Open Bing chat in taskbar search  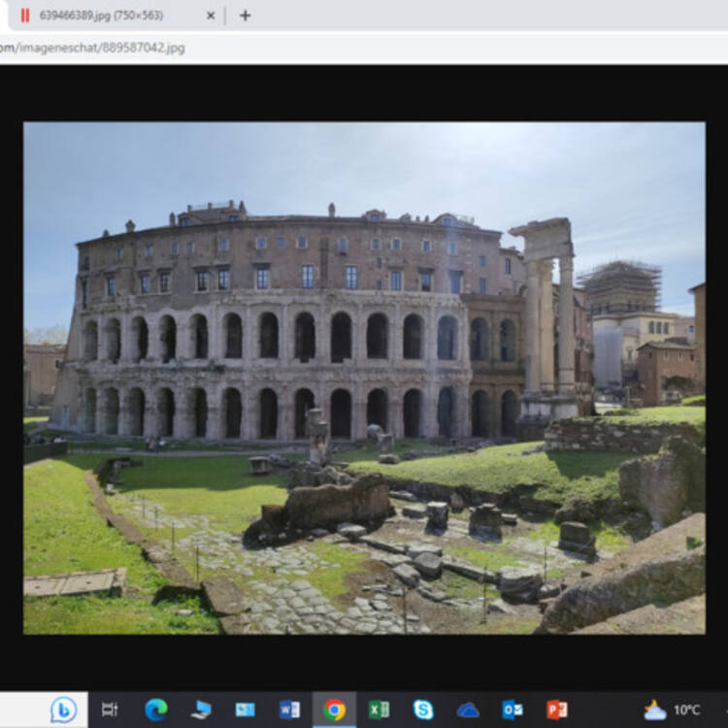point(64,710)
